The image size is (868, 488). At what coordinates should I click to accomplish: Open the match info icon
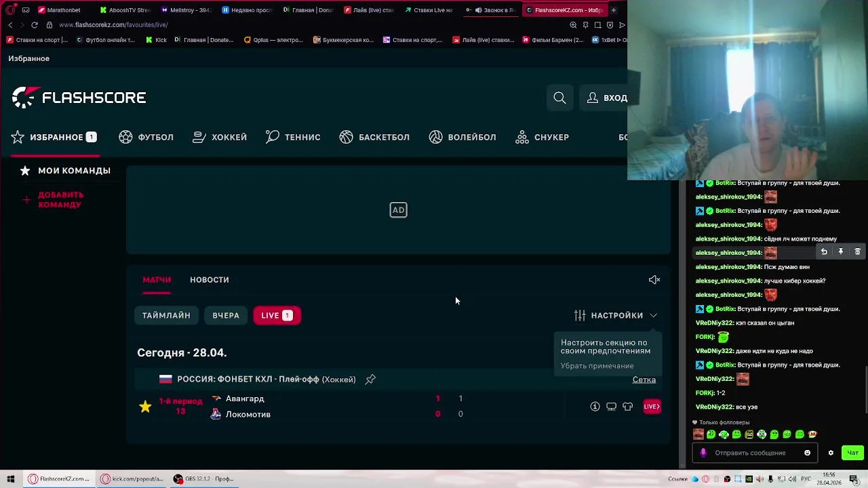pyautogui.click(x=595, y=407)
